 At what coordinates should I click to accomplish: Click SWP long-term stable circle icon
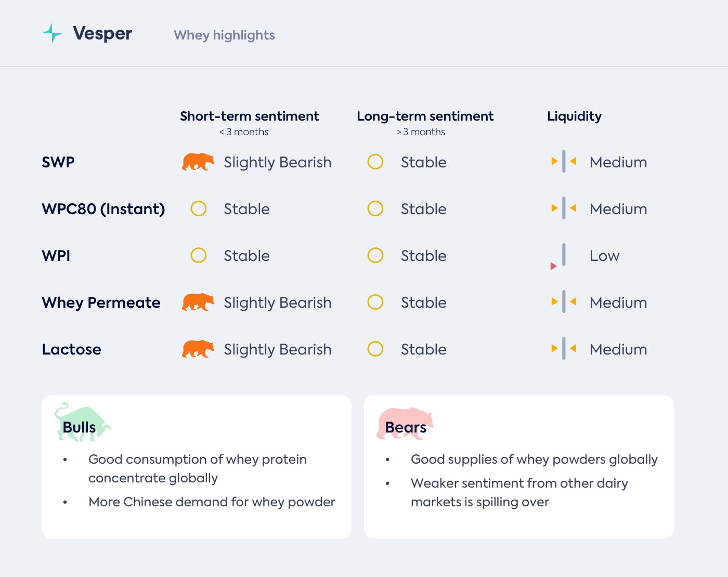pyautogui.click(x=375, y=162)
